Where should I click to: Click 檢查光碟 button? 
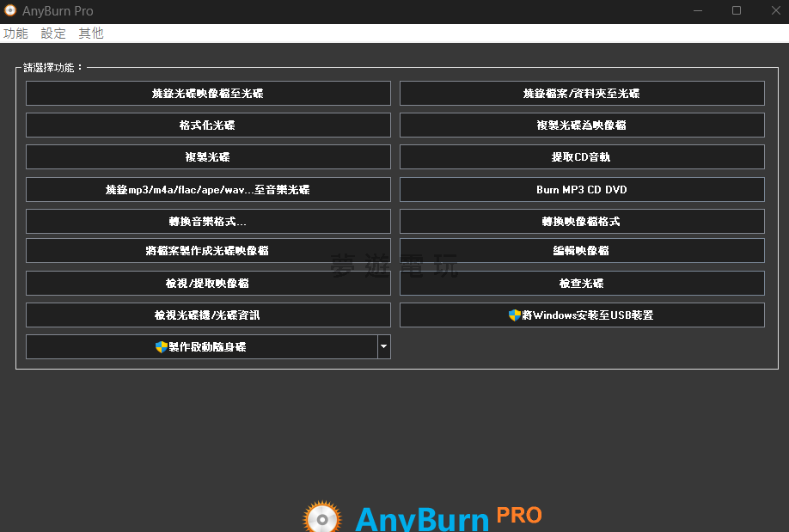(582, 283)
